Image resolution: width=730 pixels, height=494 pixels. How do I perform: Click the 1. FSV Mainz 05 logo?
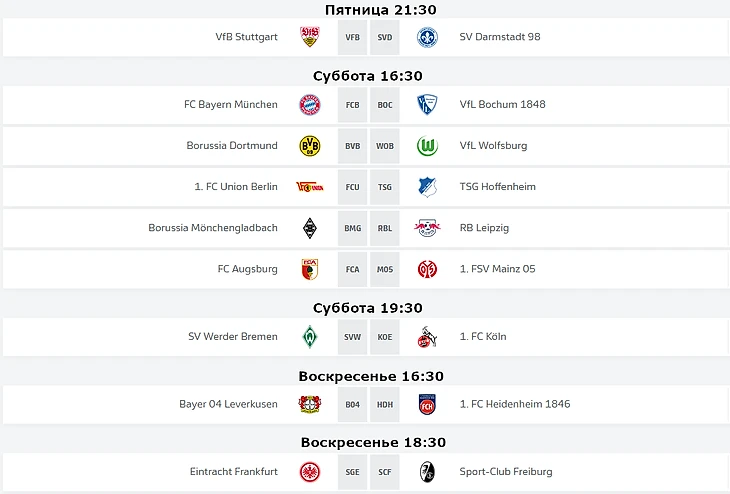[428, 269]
